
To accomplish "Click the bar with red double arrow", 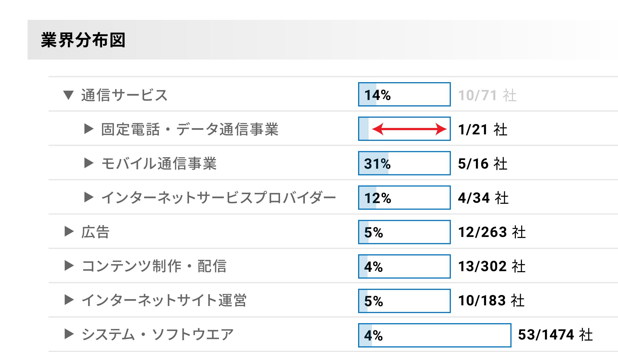I will point(404,129).
